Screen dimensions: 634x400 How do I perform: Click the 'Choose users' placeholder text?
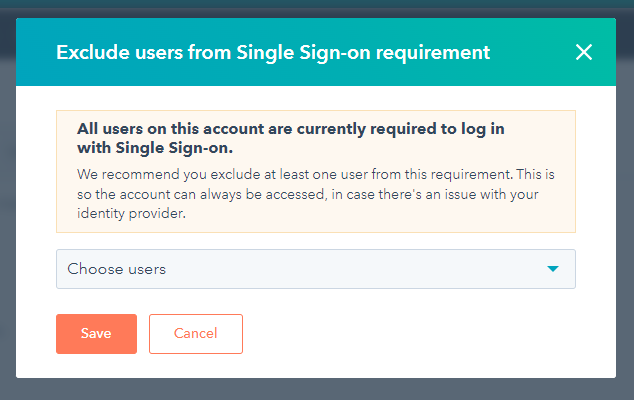point(116,269)
